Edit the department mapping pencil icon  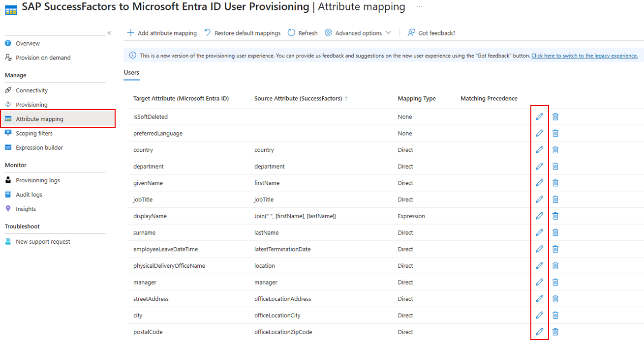(x=540, y=166)
